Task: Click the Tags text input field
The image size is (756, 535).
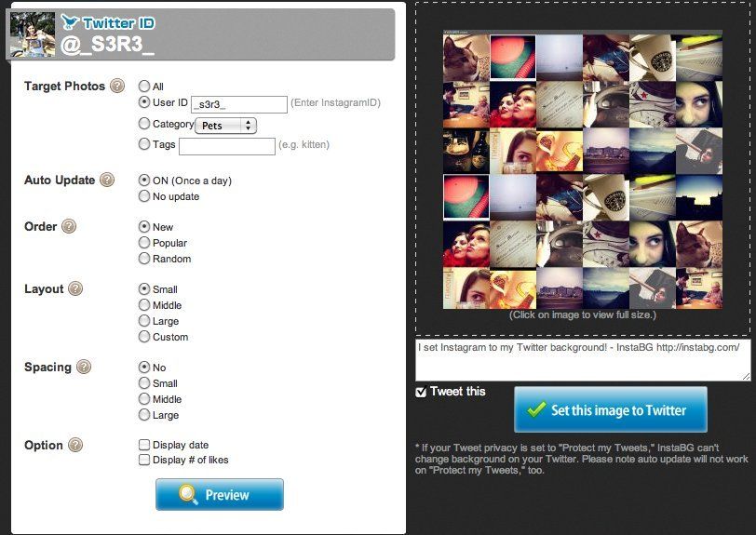Action: click(x=227, y=146)
